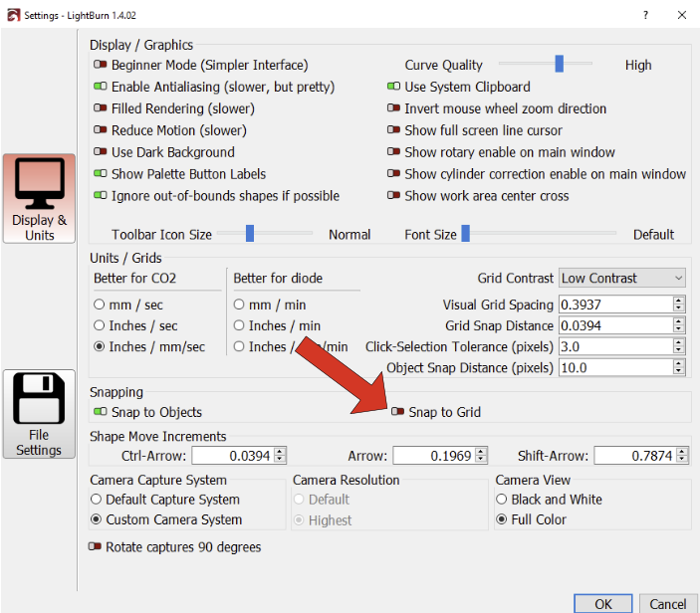Image resolution: width=700 pixels, height=613 pixels.
Task: Select Default Capture System
Action: [96, 499]
